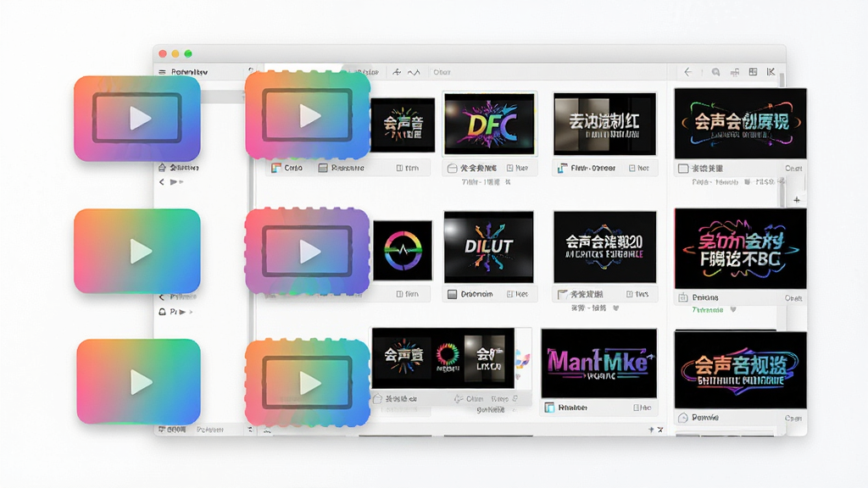Click the icon left of the Pnicins label
Image resolution: width=868 pixels, height=488 pixels.
point(683,297)
